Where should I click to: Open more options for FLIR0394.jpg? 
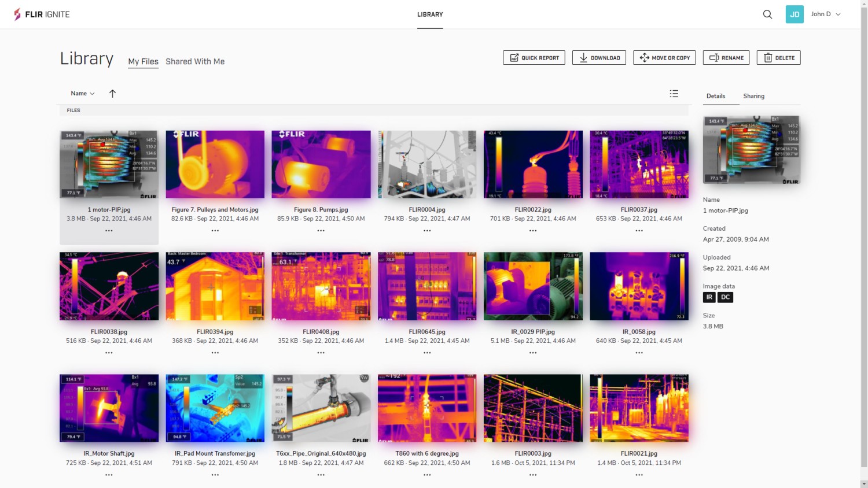tap(215, 353)
